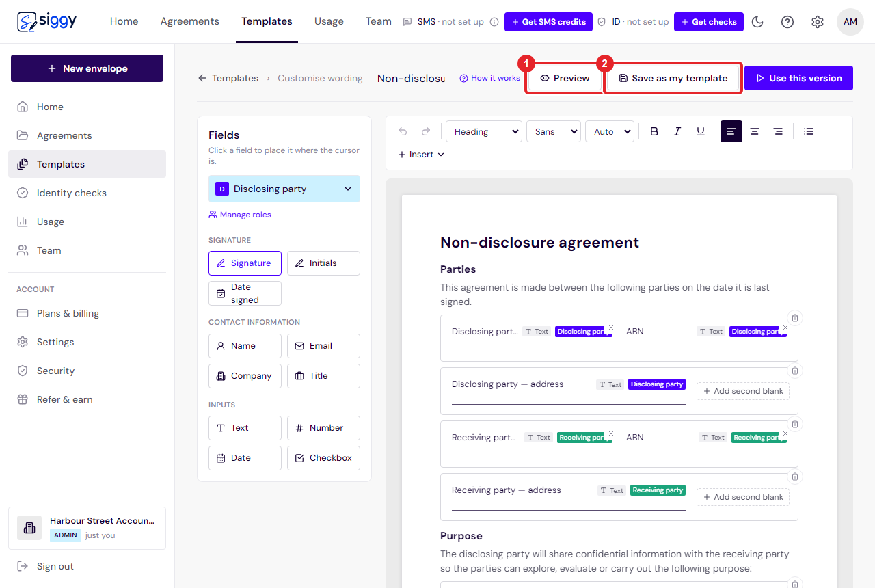The width and height of the screenshot is (875, 588).
Task: Insert a bulleted list
Action: tap(809, 131)
